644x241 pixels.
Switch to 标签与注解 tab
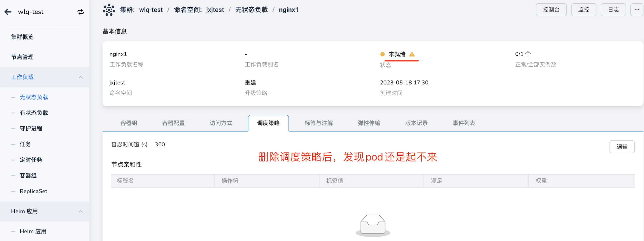pyautogui.click(x=319, y=123)
